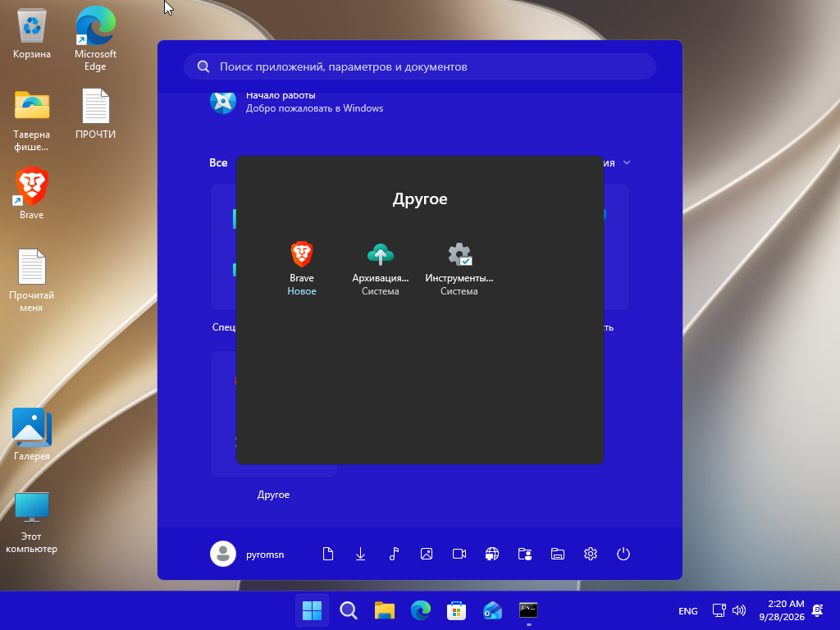Open Settings gear in Start menu footer

(591, 554)
